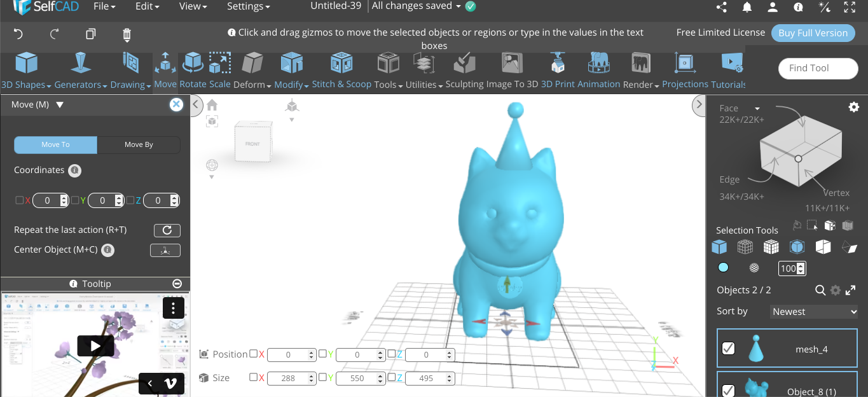This screenshot has height=397, width=868.
Task: Open the 3D Shapes tool
Action: 25,71
